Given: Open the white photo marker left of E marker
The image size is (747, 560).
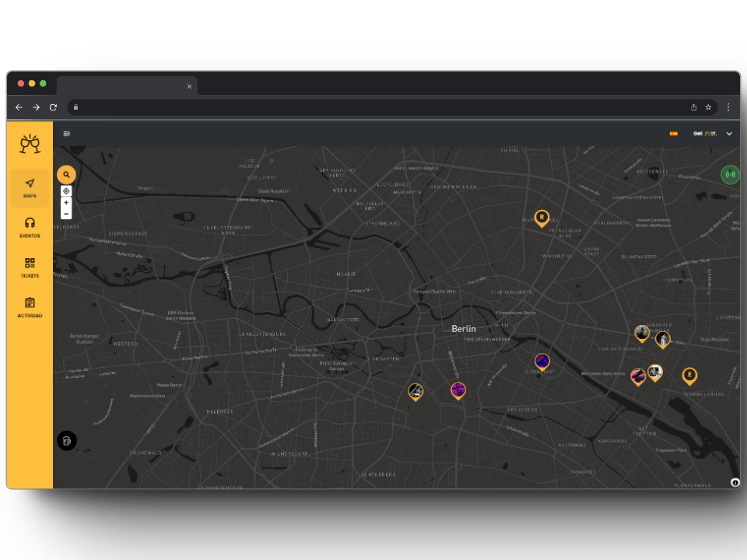Looking at the screenshot, I should coord(655,373).
